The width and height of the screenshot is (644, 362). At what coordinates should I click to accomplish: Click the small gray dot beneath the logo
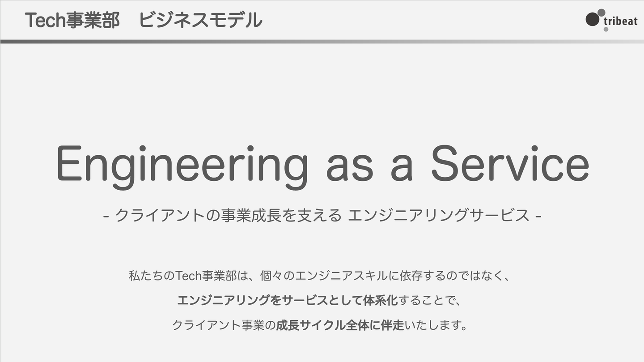click(606, 29)
